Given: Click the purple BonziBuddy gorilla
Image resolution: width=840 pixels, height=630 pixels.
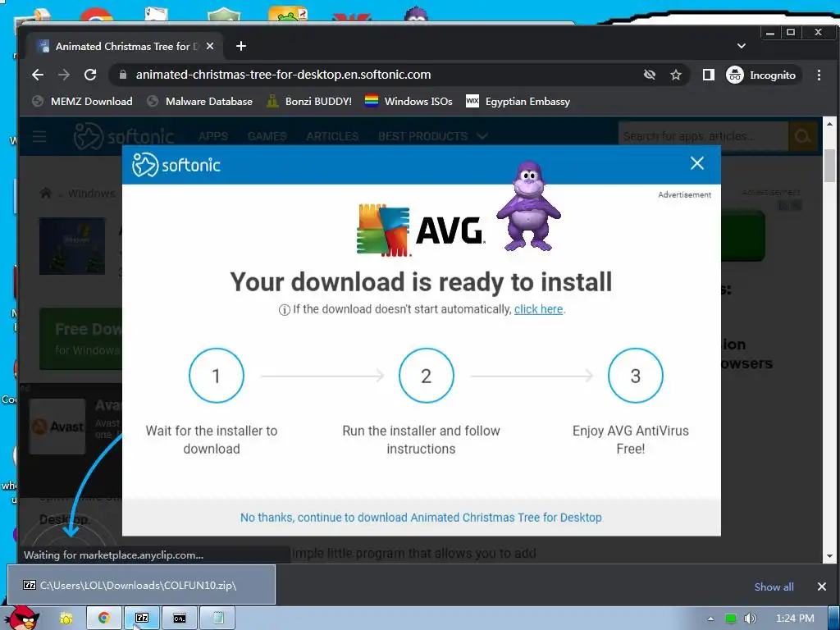Looking at the screenshot, I should click(529, 207).
